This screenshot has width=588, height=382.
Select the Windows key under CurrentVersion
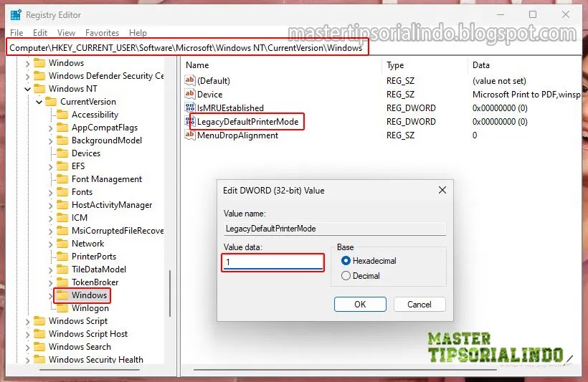(89, 295)
